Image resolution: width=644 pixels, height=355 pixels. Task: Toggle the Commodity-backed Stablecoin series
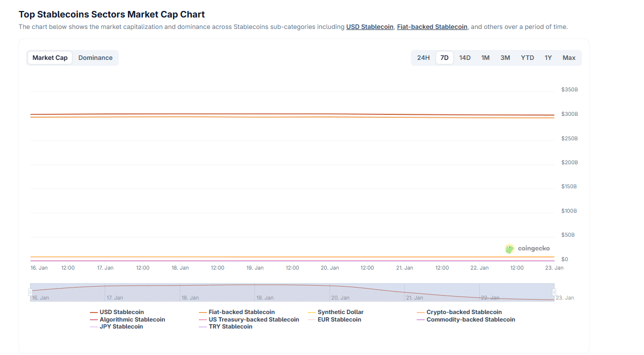click(470, 319)
